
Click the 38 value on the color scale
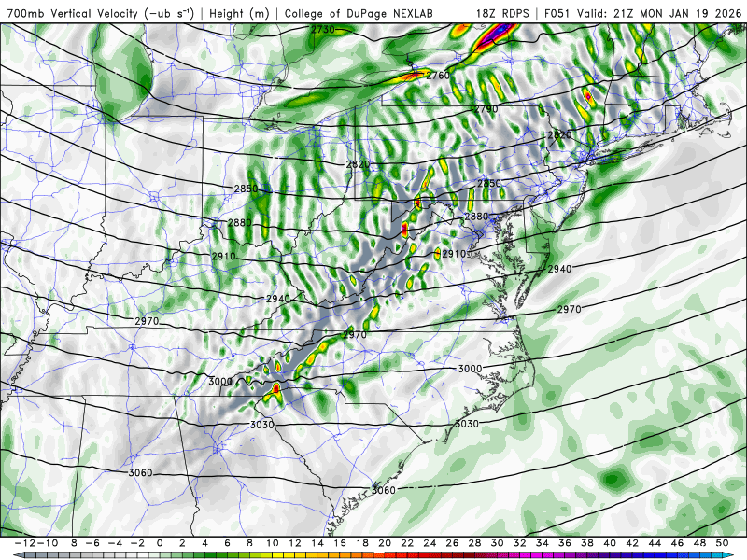(x=587, y=543)
